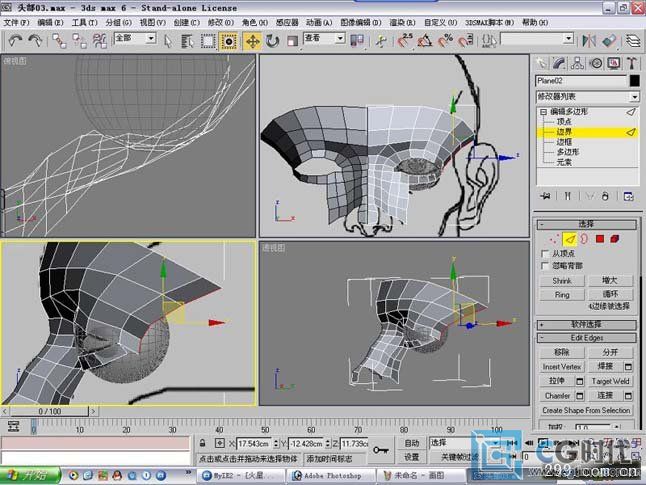Pick the Select Object arrow tool
The image size is (646, 485).
168,41
